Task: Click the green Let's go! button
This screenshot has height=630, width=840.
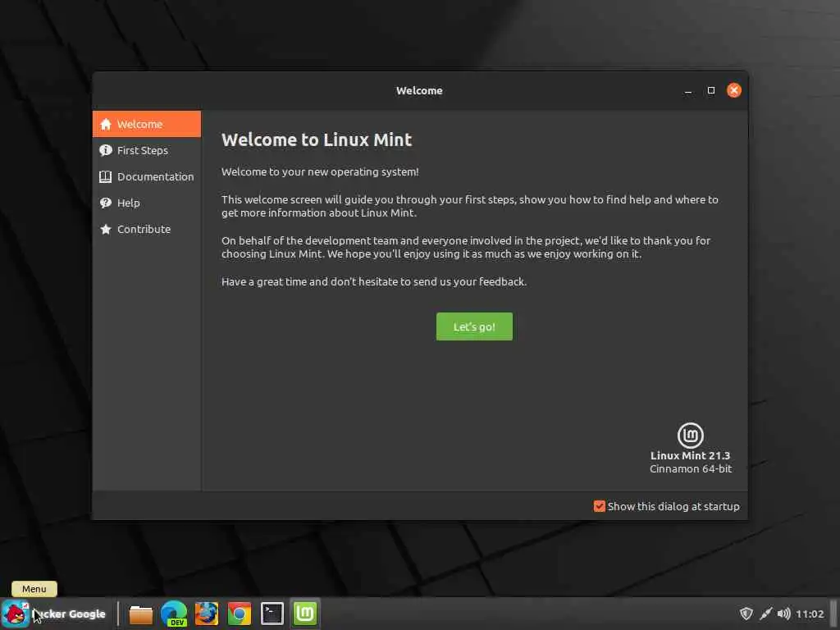Action: [x=474, y=326]
